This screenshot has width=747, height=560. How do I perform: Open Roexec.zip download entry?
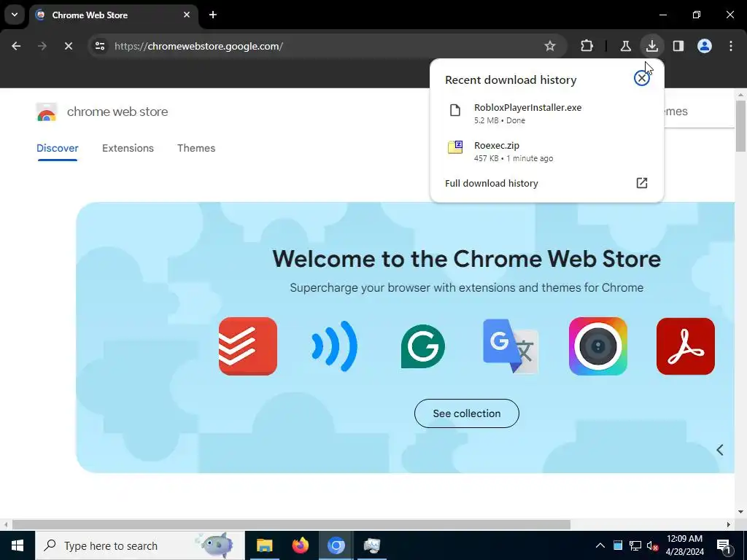tap(546, 152)
